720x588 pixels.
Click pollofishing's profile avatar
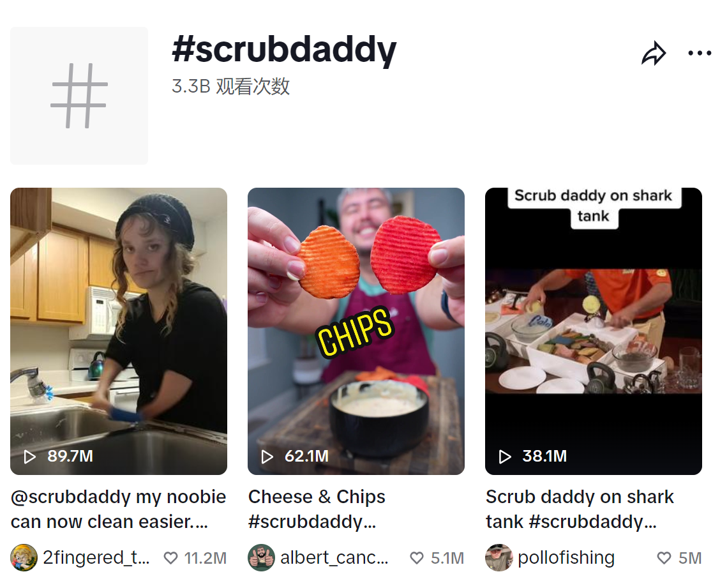coord(499,558)
